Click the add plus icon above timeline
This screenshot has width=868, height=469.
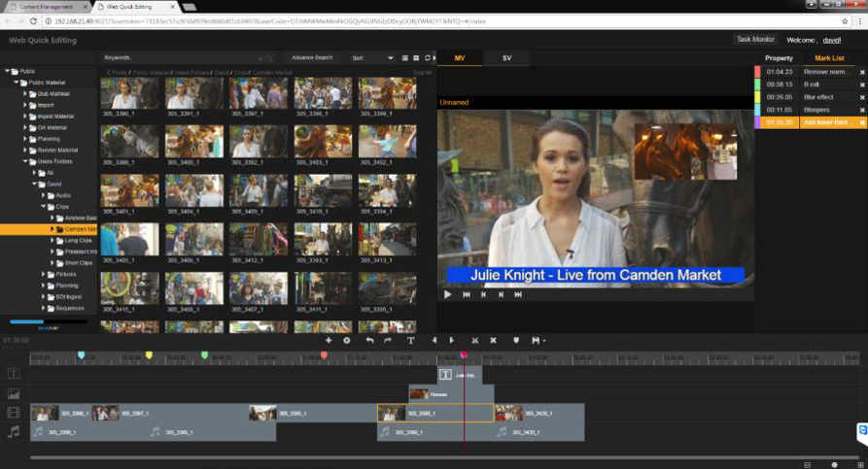point(329,341)
